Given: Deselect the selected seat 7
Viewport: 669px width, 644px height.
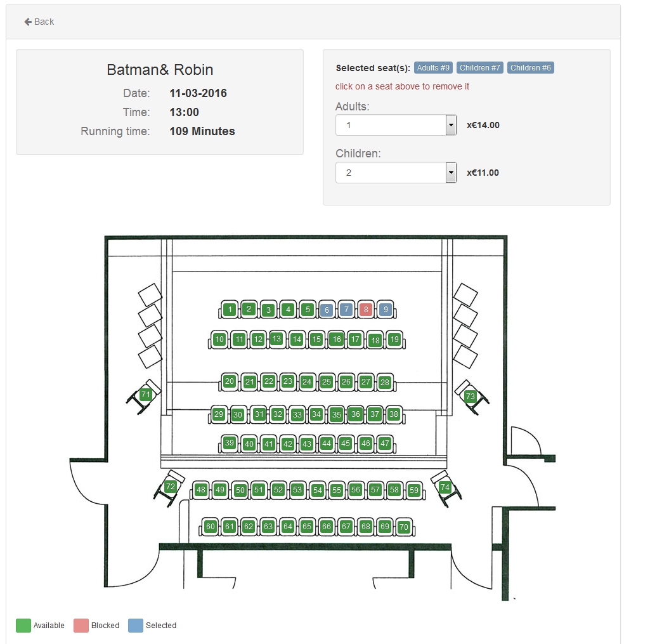Looking at the screenshot, I should 346,310.
